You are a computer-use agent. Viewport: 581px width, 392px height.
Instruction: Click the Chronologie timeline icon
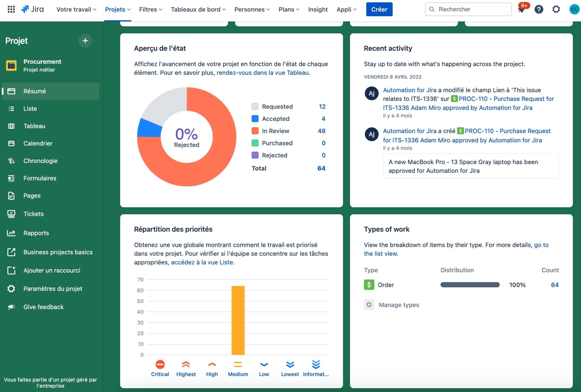(x=11, y=161)
